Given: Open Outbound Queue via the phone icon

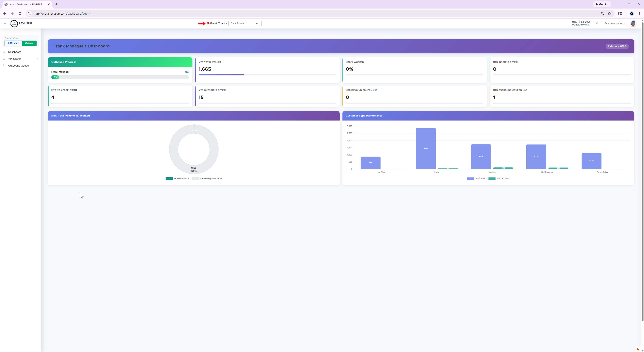Looking at the screenshot, I should (4, 65).
